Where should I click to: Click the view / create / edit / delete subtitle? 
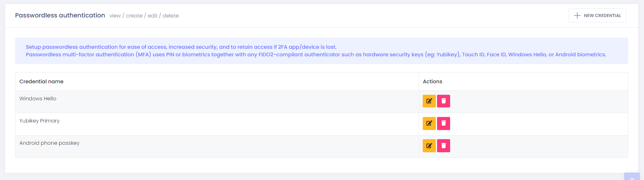[144, 16]
